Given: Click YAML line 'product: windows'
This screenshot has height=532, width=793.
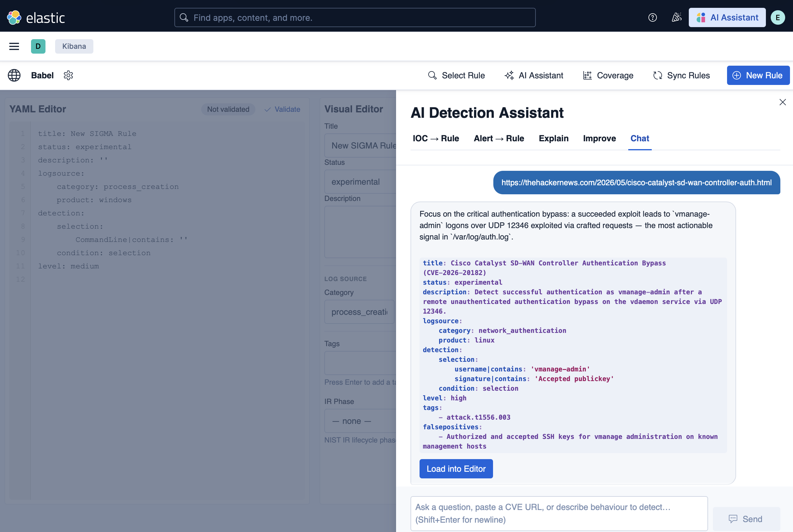Looking at the screenshot, I should tap(94, 200).
